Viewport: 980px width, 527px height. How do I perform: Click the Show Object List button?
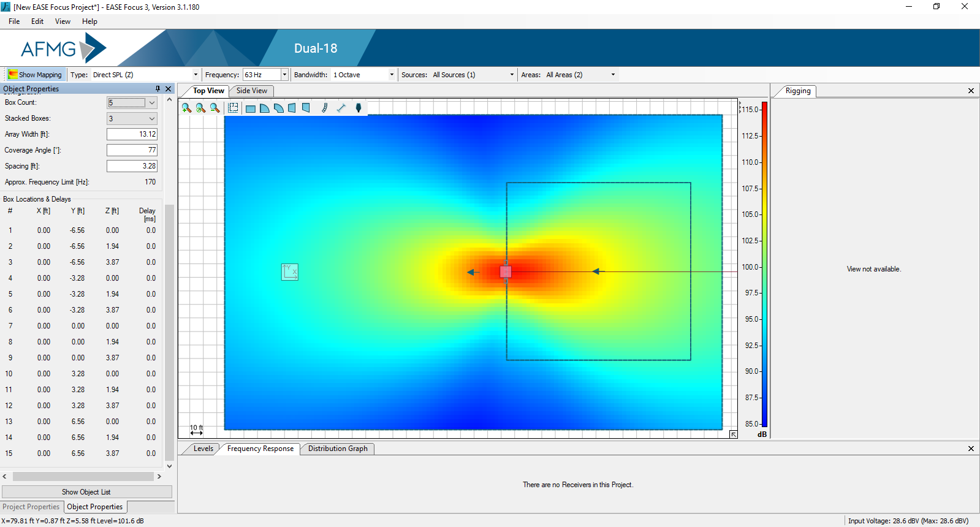click(86, 492)
